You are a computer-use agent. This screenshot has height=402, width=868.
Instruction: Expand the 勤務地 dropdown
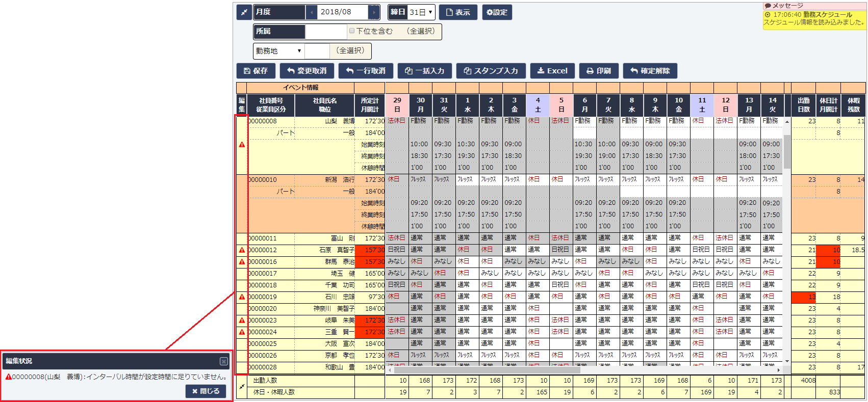(278, 51)
